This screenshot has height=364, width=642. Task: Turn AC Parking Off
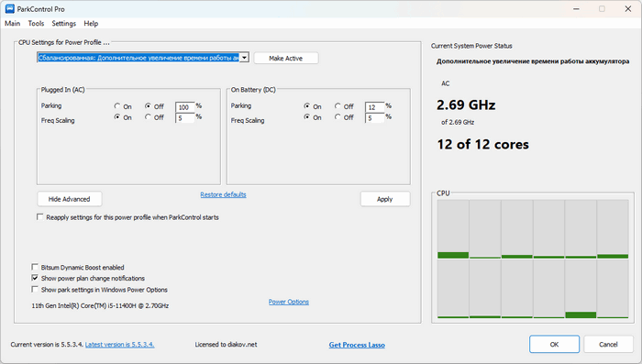coord(148,106)
